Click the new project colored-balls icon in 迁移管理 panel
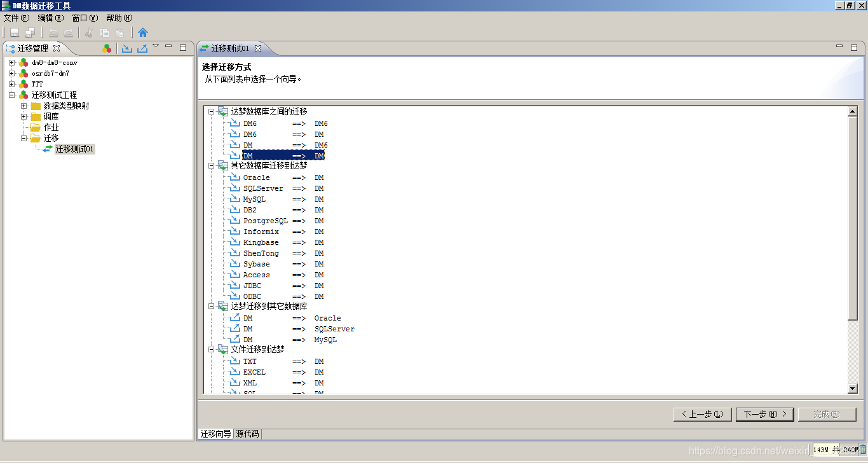The width and height of the screenshot is (868, 463). [107, 48]
